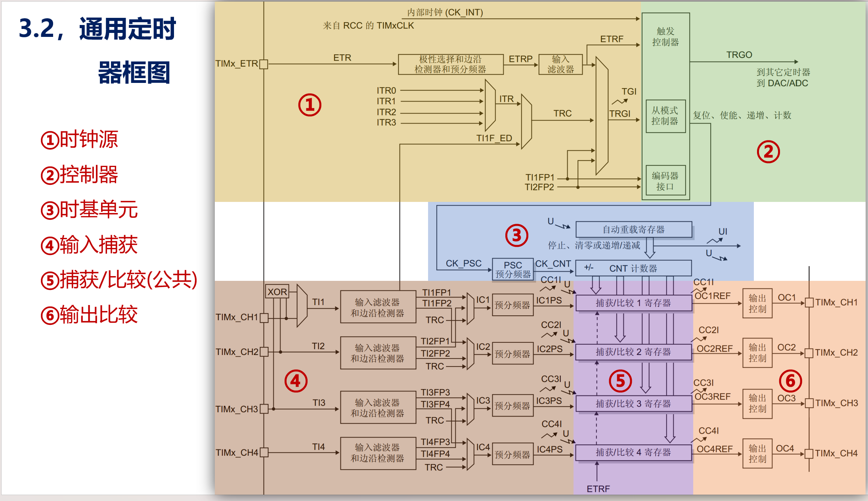Click the filter and edge detector fed by TI4
This screenshot has width=868, height=501.
coord(378,453)
